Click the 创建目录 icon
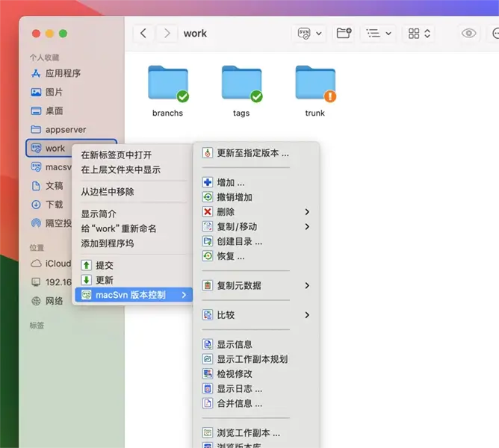The height and width of the screenshot is (448, 499). (208, 241)
